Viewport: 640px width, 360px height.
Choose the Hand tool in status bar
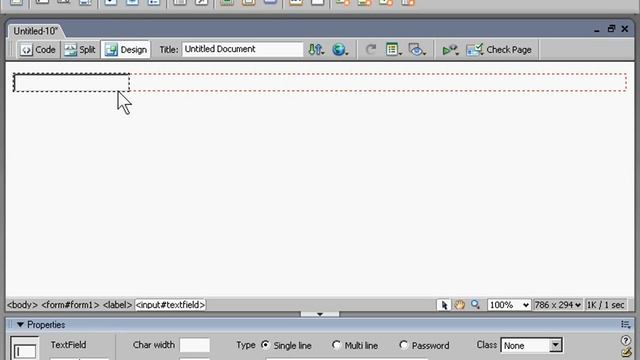[x=460, y=305]
